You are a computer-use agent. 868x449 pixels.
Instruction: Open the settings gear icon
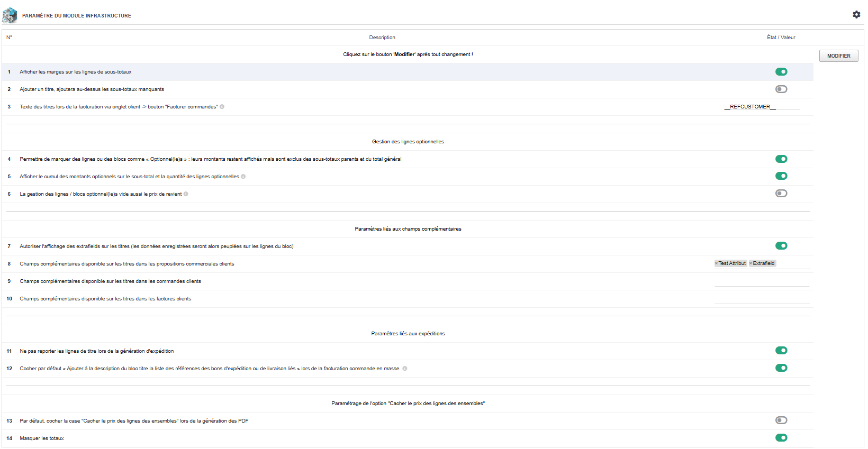coord(856,15)
